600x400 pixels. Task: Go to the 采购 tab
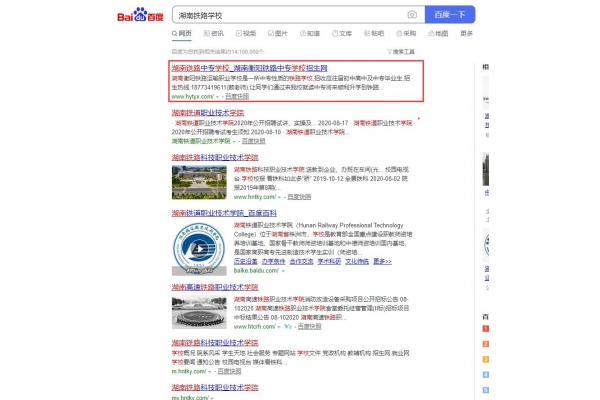406,33
